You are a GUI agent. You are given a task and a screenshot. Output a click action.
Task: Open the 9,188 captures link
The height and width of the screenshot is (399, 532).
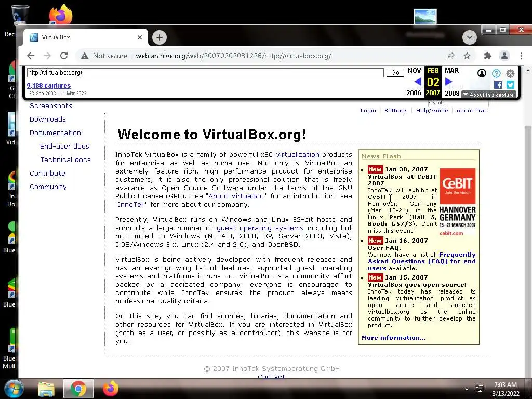(49, 86)
